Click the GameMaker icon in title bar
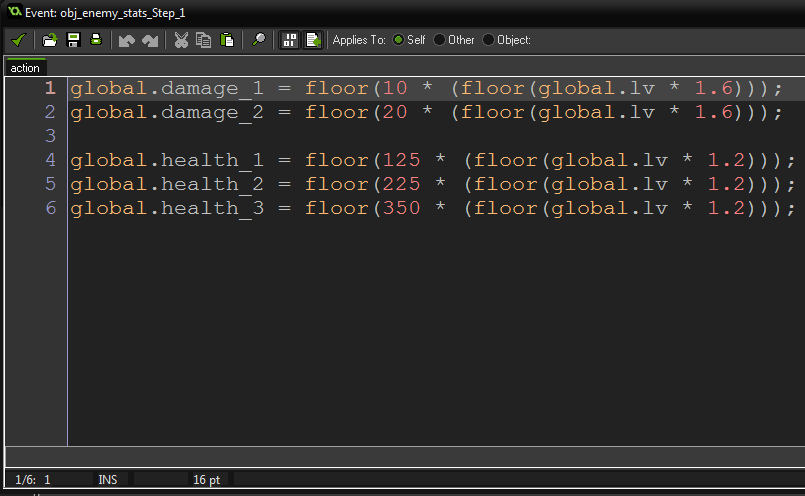 pos(14,11)
